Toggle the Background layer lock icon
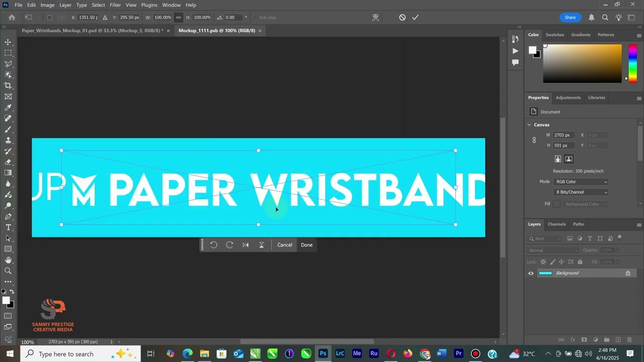644x362 pixels. pyautogui.click(x=628, y=273)
